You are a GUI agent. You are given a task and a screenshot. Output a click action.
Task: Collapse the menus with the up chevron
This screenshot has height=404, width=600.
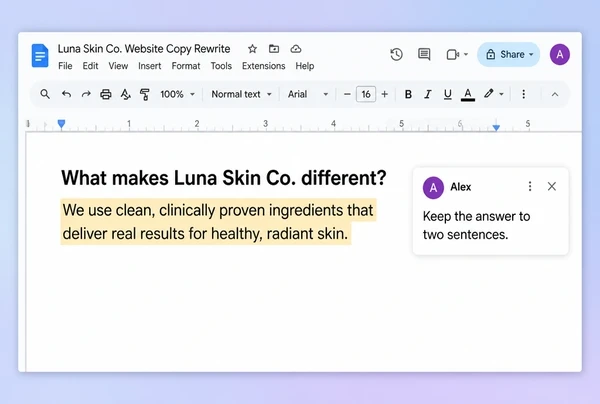pyautogui.click(x=555, y=94)
